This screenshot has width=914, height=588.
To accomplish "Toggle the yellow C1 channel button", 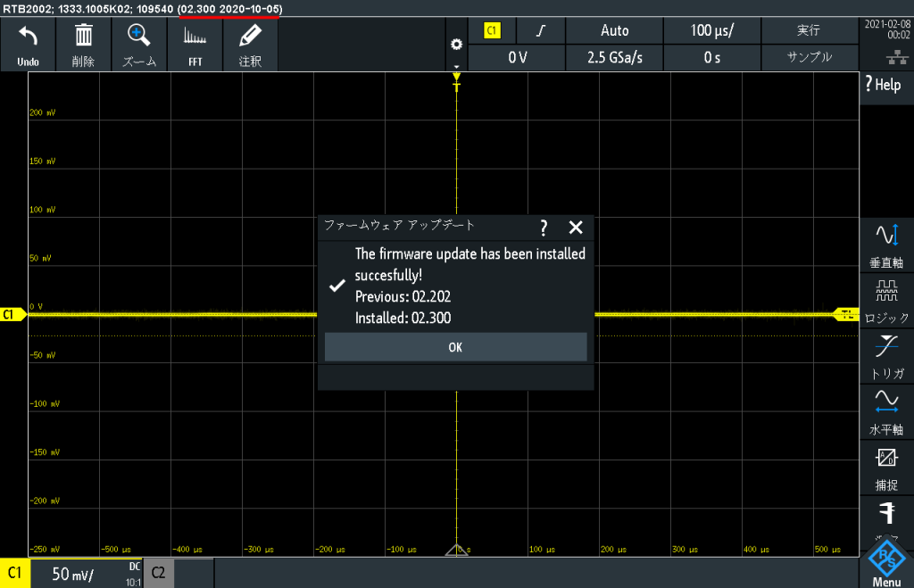I will [15, 573].
